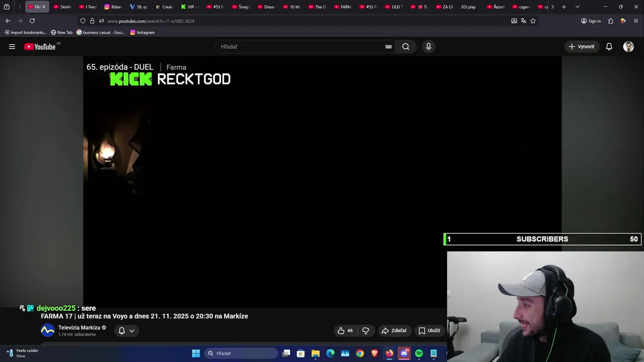List all tabs with the dropdown arrow
644x362 pixels.
pos(577,7)
